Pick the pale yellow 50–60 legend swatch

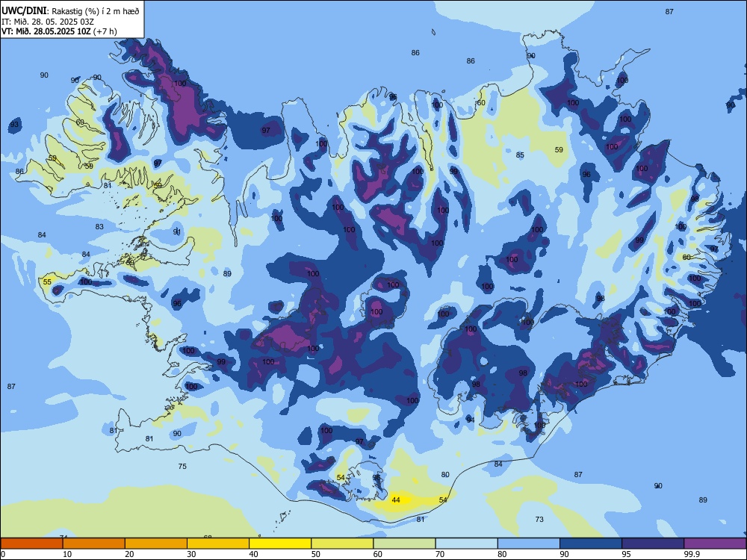point(342,544)
